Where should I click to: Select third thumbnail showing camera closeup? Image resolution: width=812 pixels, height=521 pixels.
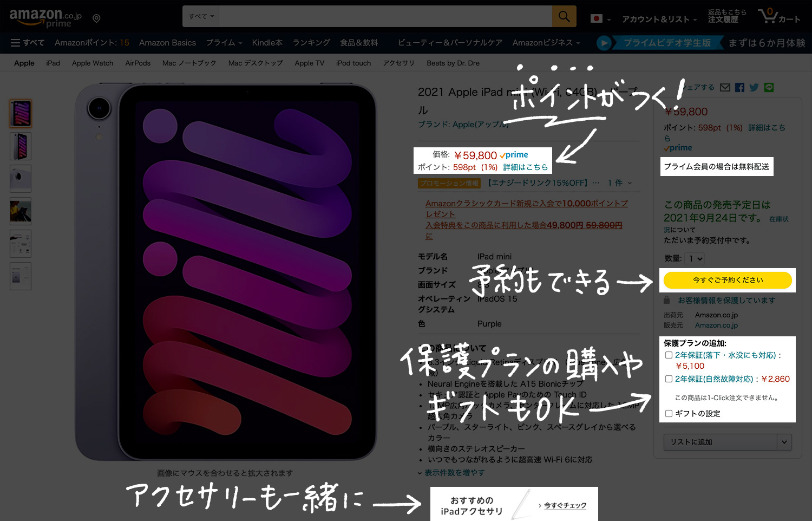click(x=21, y=179)
